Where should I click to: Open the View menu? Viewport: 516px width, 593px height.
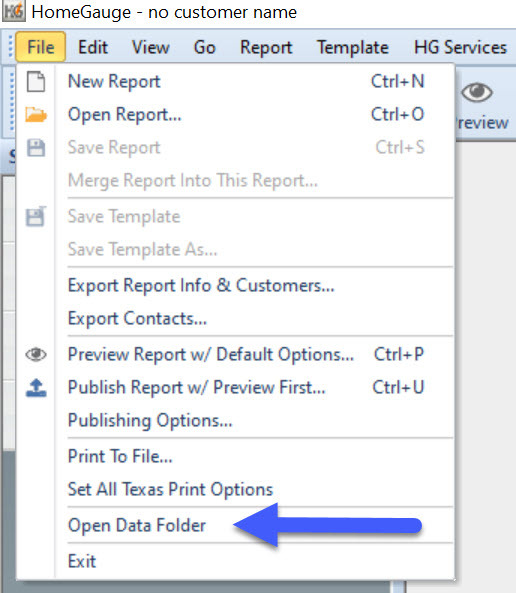click(150, 47)
